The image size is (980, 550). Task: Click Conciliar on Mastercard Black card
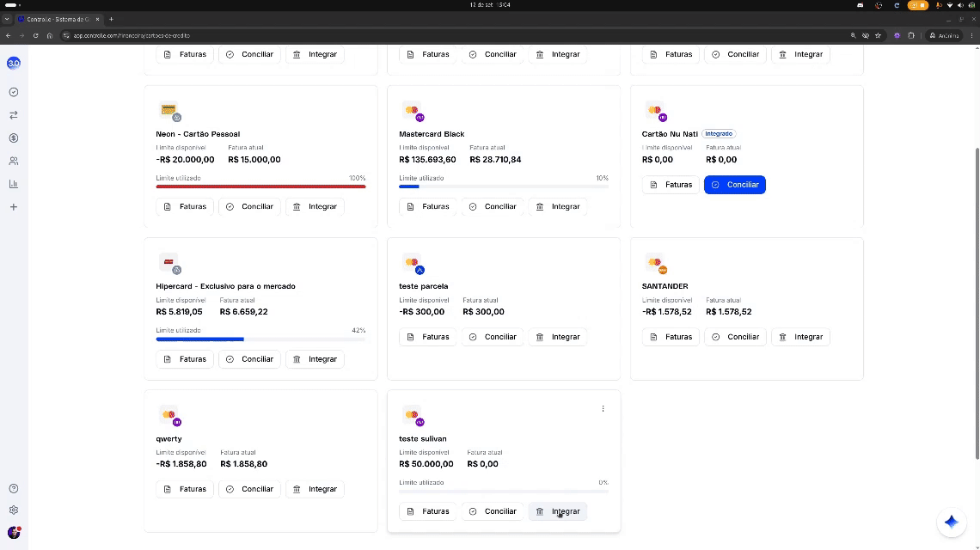pos(493,207)
